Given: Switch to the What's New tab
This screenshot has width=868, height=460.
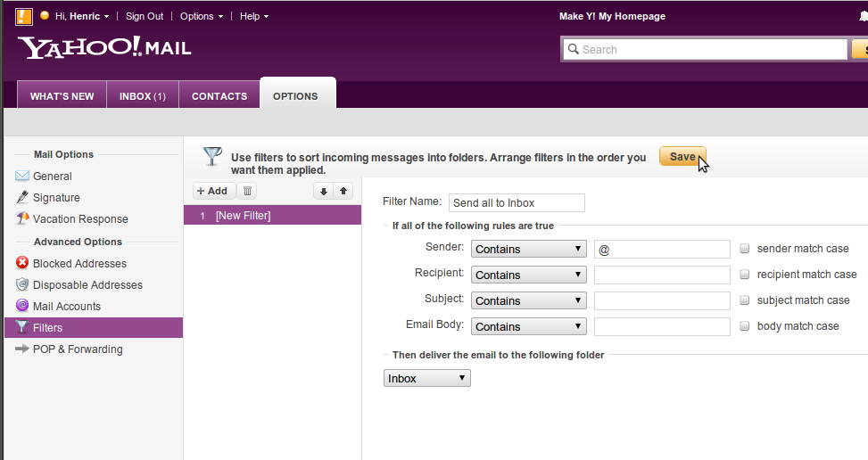Looking at the screenshot, I should click(62, 95).
